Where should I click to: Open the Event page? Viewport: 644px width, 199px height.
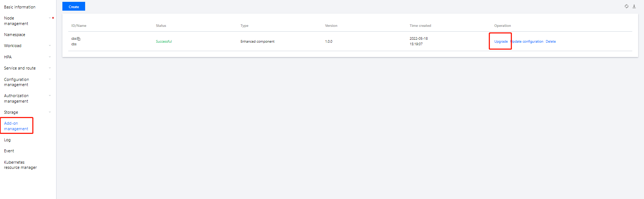9,151
